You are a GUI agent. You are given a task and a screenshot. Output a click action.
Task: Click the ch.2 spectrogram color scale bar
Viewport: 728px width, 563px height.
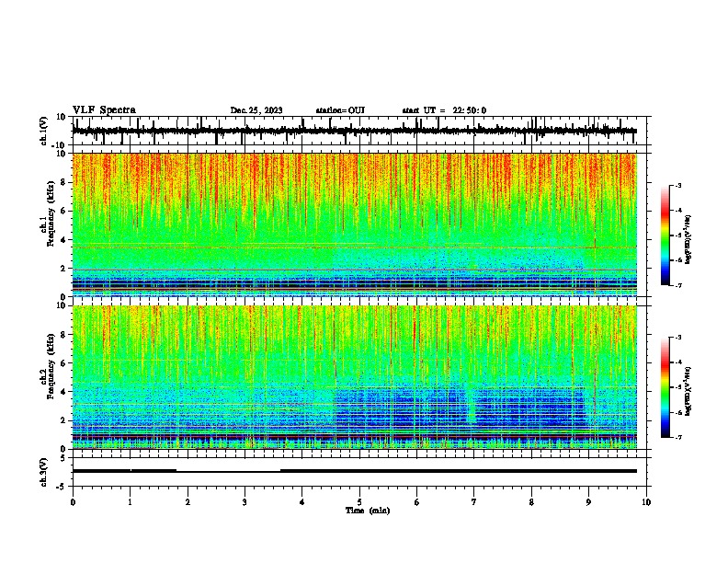[665, 387]
